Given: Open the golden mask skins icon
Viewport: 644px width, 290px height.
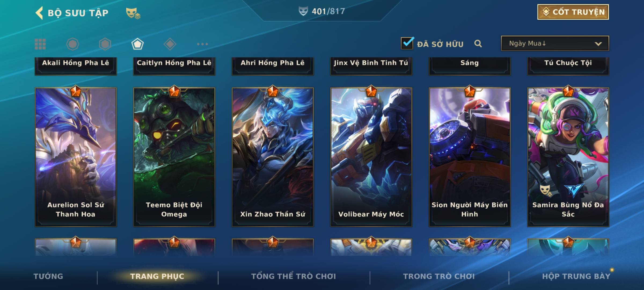Looking at the screenshot, I should pos(133,13).
